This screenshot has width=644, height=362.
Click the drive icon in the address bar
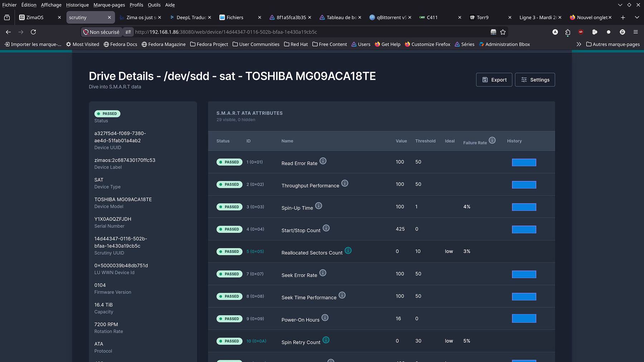[493, 32]
